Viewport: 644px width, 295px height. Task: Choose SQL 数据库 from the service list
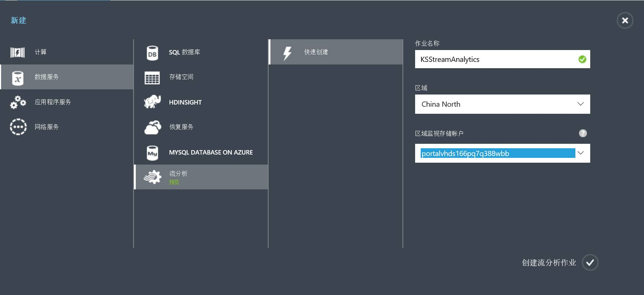coord(201,52)
